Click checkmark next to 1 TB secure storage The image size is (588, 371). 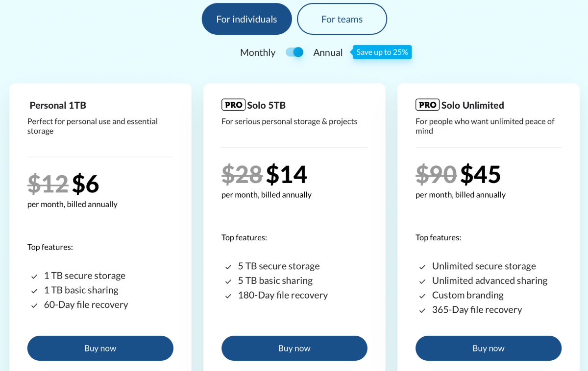(x=34, y=277)
